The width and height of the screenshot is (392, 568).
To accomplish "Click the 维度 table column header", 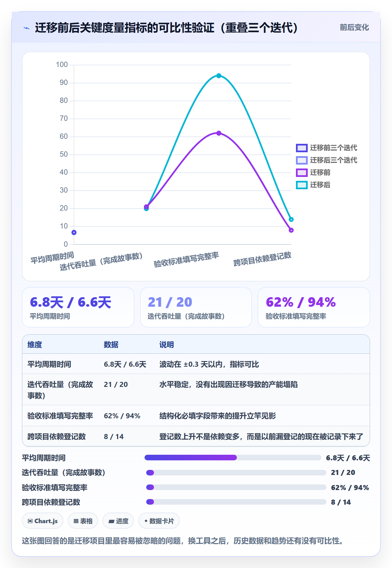I will [x=35, y=345].
